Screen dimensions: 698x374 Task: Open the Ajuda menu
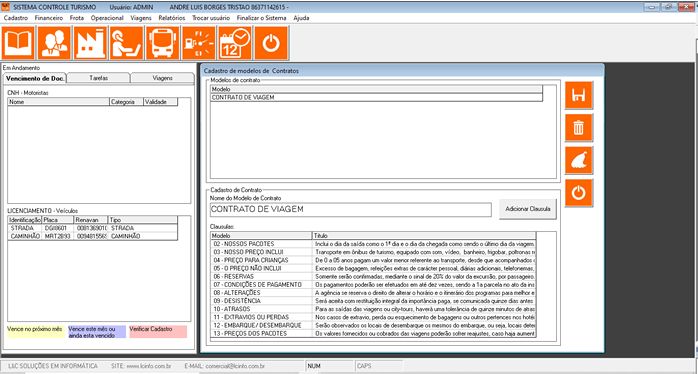(x=301, y=18)
